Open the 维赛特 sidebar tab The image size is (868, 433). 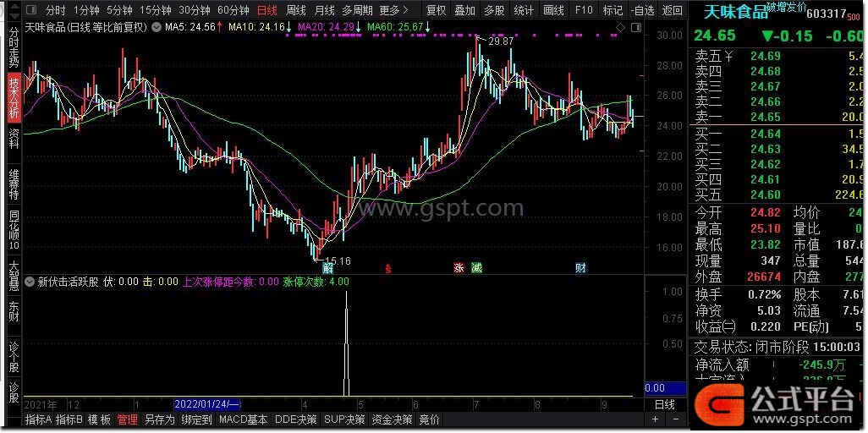(14, 184)
